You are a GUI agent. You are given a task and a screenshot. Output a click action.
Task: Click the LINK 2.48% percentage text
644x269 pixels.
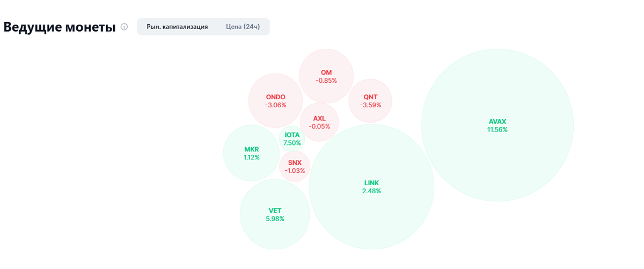coord(371,191)
